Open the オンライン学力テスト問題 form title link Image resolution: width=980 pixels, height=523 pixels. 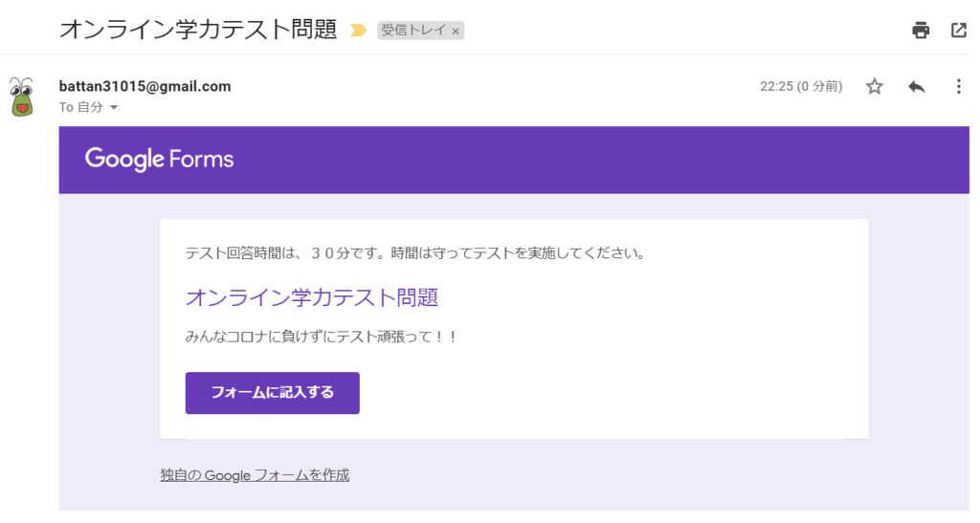point(312,297)
